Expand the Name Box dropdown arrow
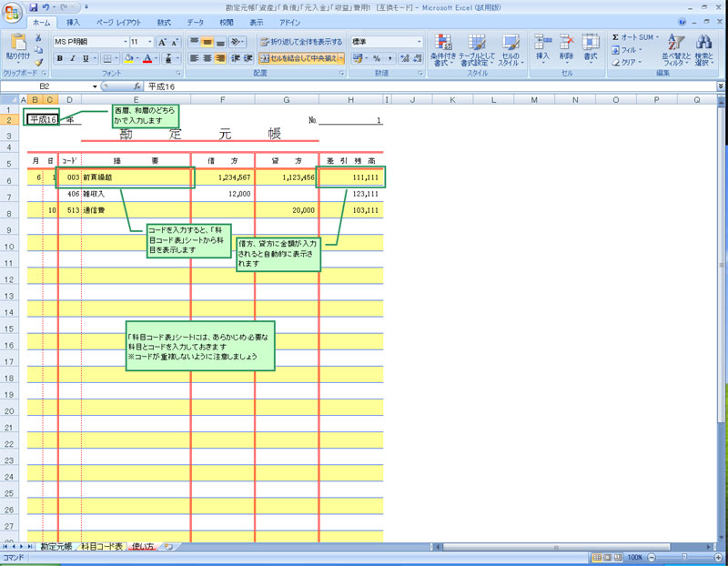728x566 pixels. [x=95, y=86]
